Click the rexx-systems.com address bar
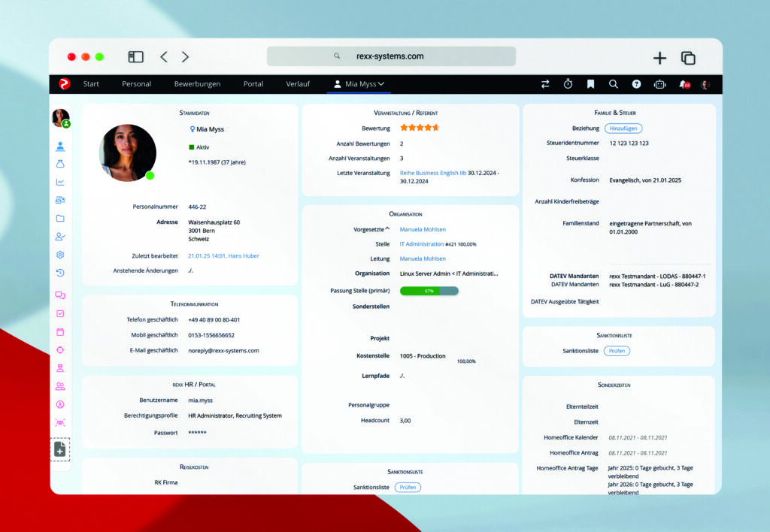Image resolution: width=770 pixels, height=532 pixels. 391,56
